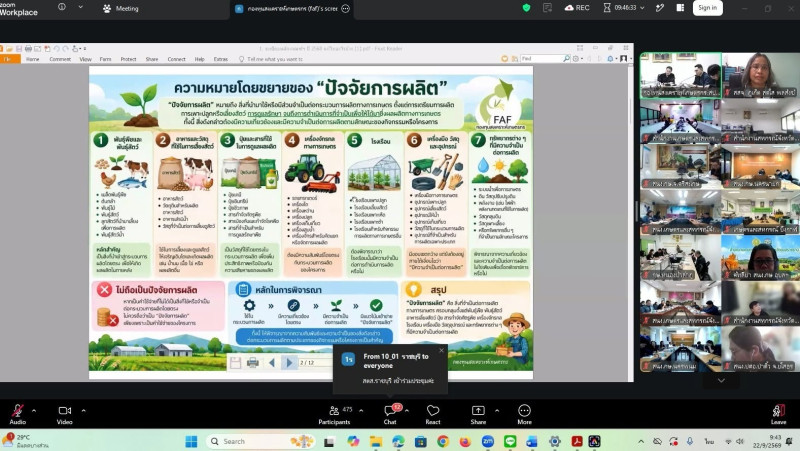
Task: Expand audio options arrow beside Audio
Action: pos(34,410)
